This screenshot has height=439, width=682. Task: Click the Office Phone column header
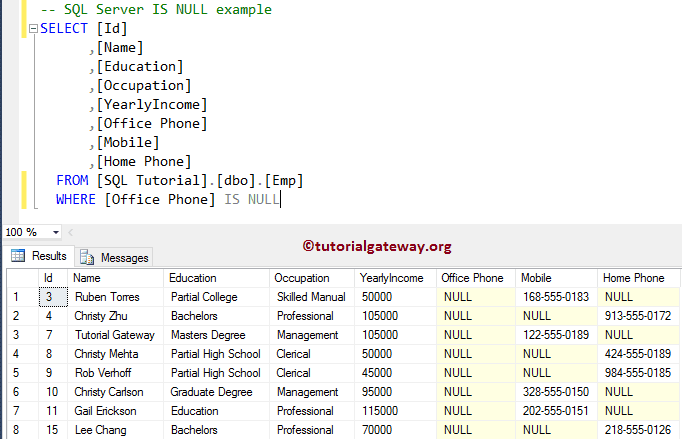click(472, 278)
